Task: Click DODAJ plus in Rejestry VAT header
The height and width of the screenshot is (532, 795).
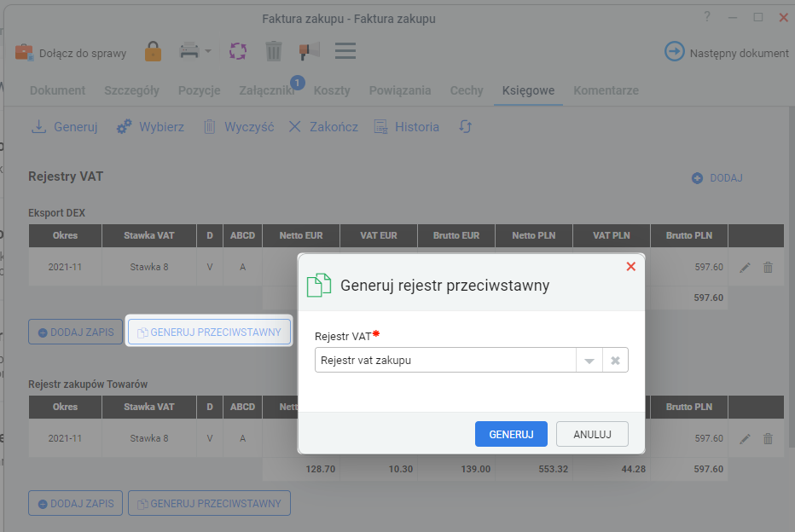Action: pyautogui.click(x=717, y=178)
